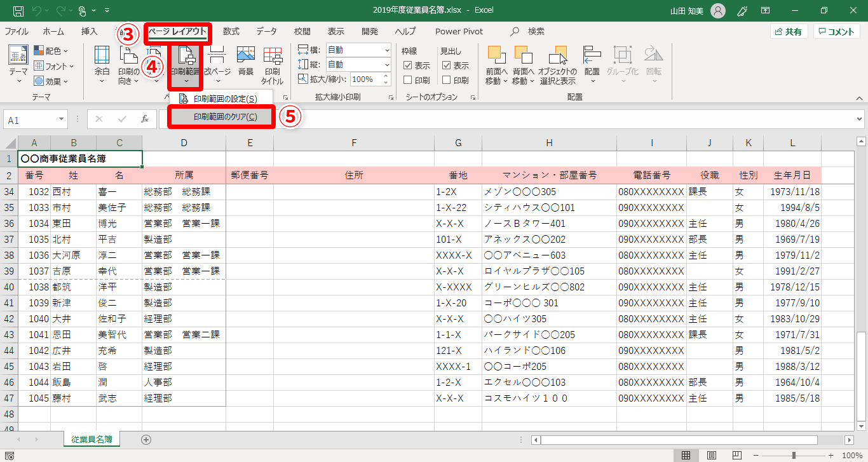Switch to the 数式 (Formulas) tab
This screenshot has width=868, height=462.
(x=231, y=31)
